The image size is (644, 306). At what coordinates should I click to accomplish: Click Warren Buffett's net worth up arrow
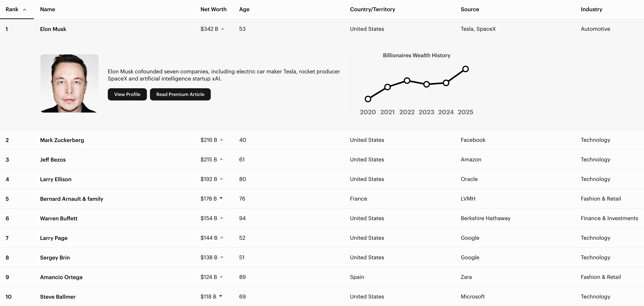222,218
